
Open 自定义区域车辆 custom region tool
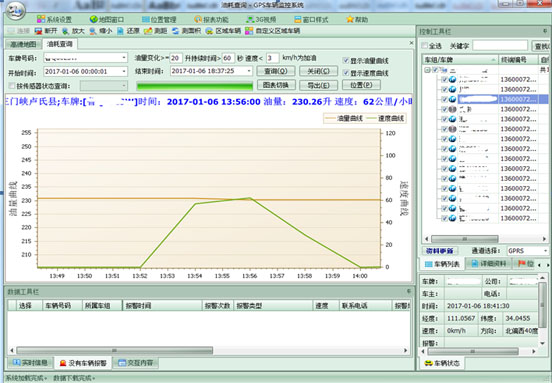249,31
